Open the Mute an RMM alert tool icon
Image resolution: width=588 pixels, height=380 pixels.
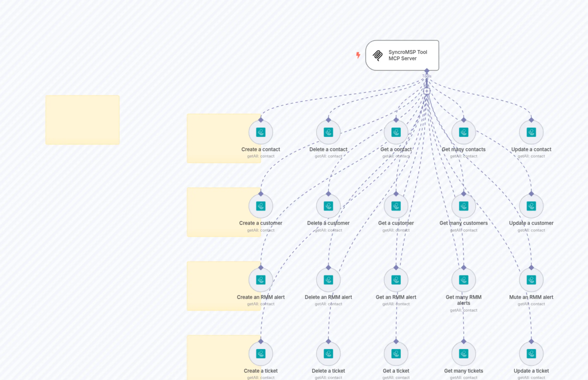(531, 280)
